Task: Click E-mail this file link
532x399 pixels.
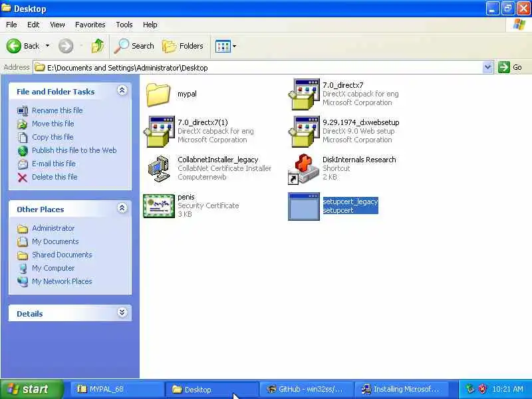Action: 54,164
